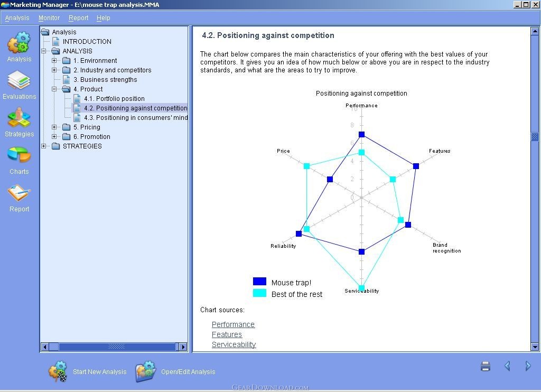Click the ANALYSIS open folder icon

pos(55,51)
